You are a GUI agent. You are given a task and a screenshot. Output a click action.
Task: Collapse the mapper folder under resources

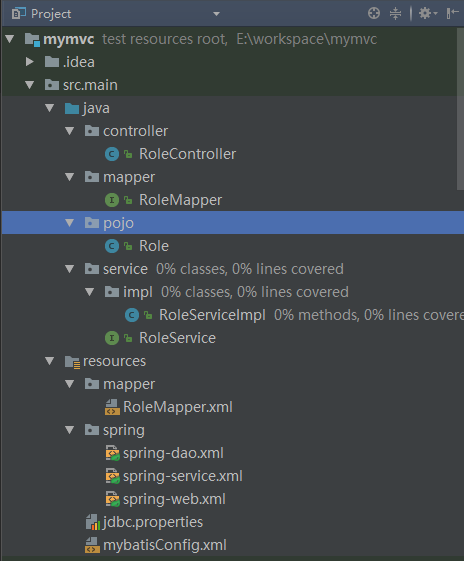point(70,384)
